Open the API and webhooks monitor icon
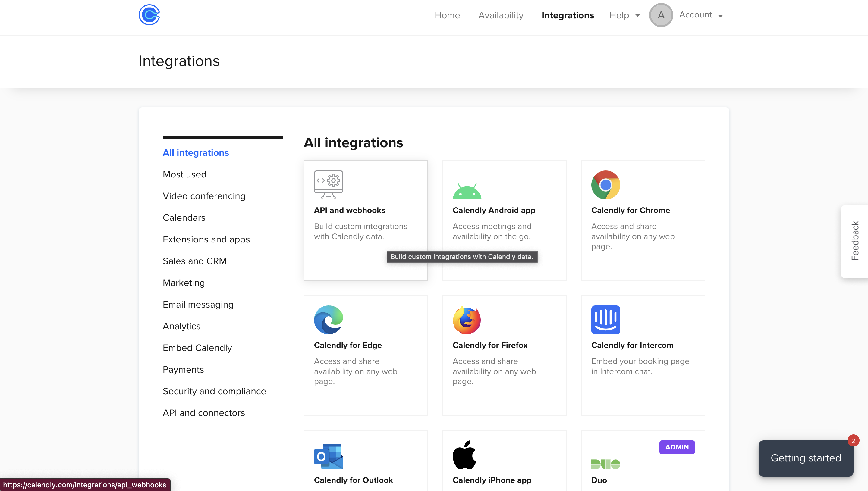The image size is (868, 491). coord(328,185)
